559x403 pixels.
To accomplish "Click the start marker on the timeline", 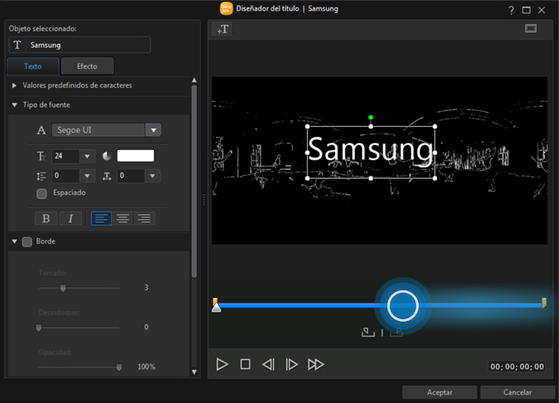I will tap(215, 302).
